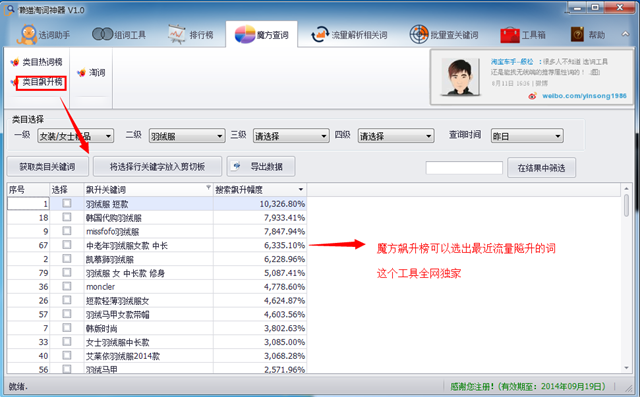The height and width of the screenshot is (397, 640).
Task: Switch to the 排行榜 tab
Action: [191, 35]
